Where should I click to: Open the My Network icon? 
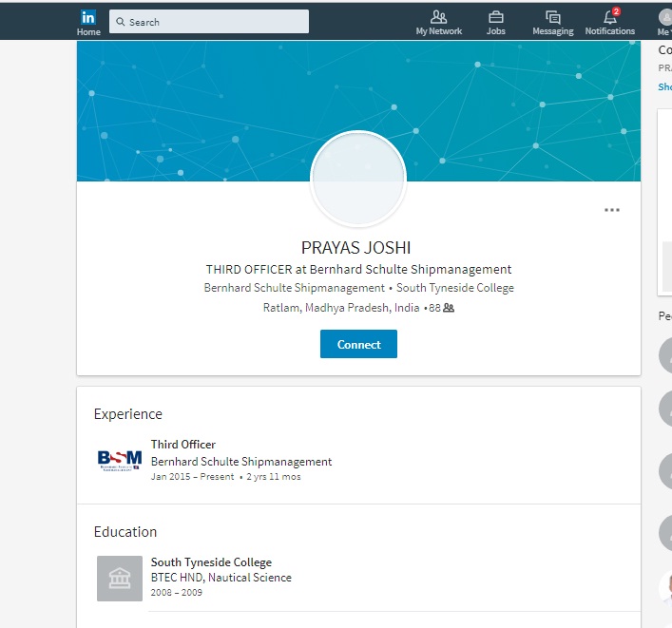438,17
